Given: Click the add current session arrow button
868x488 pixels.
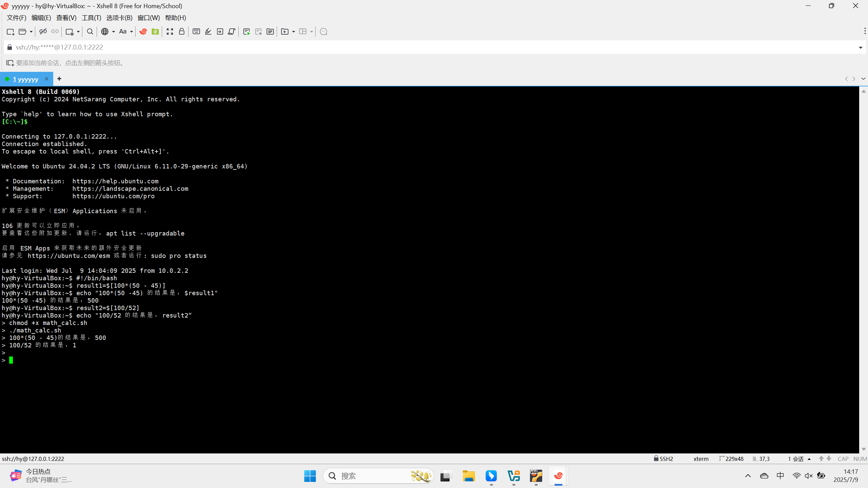Looking at the screenshot, I should (10, 63).
